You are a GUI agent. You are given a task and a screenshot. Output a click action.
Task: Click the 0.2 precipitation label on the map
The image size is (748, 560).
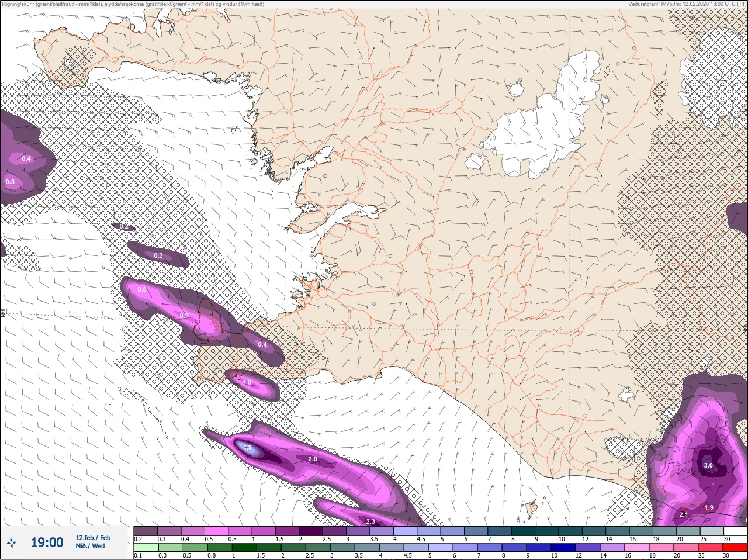pos(123,226)
